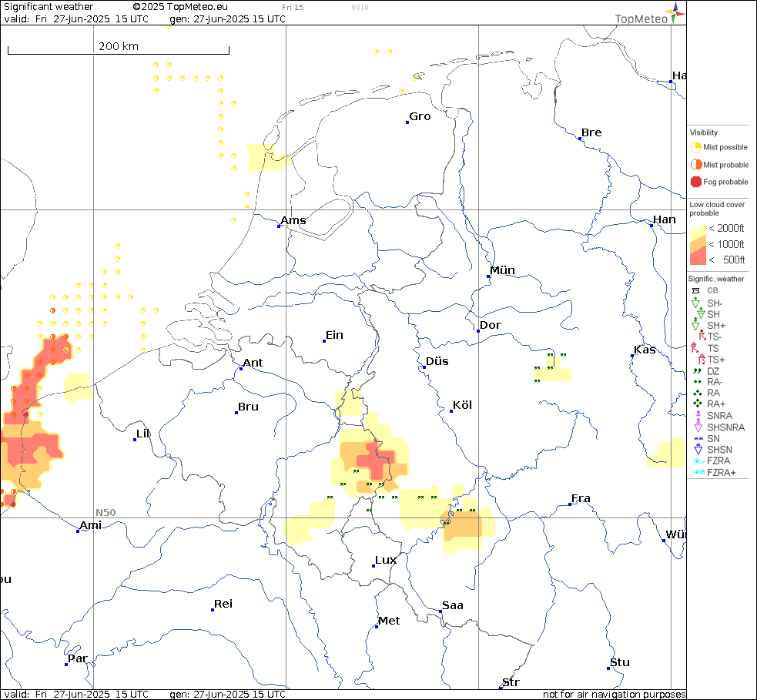The height and width of the screenshot is (700, 757).
Task: Select the '< 500ft' red cloud swatch
Action: pos(698,257)
